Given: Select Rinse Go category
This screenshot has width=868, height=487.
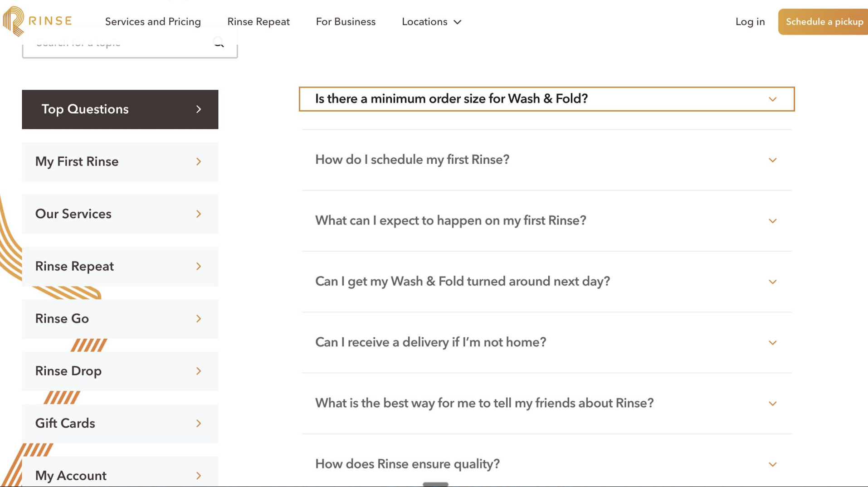Looking at the screenshot, I should [x=120, y=319].
